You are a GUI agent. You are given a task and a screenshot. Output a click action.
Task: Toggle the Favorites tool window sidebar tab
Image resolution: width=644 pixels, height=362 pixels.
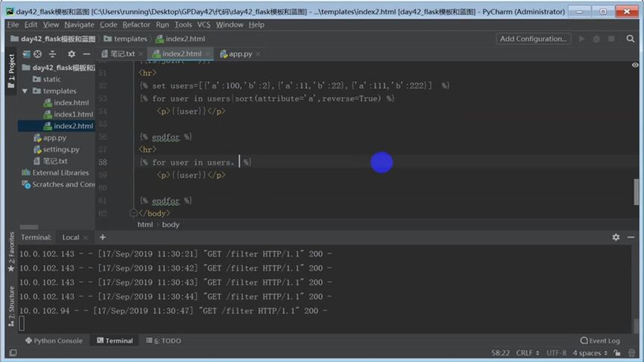(10, 251)
